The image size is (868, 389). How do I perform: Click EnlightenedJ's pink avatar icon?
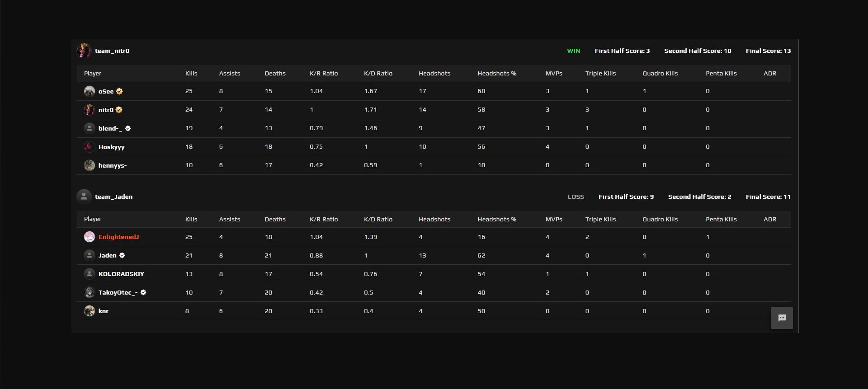(x=89, y=237)
